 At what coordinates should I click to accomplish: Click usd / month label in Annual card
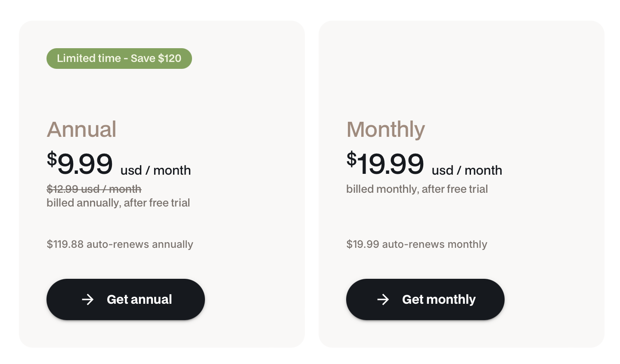(x=155, y=170)
